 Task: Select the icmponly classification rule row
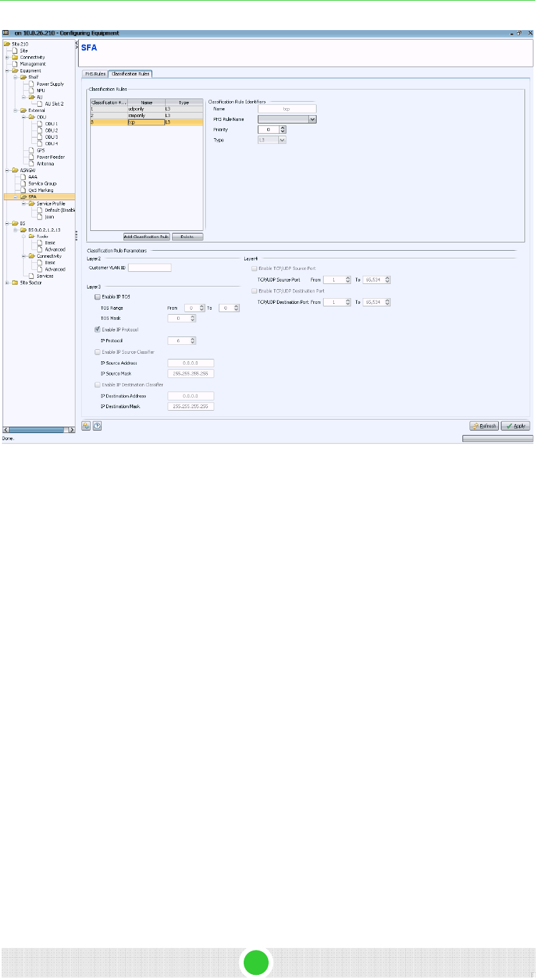click(x=146, y=115)
